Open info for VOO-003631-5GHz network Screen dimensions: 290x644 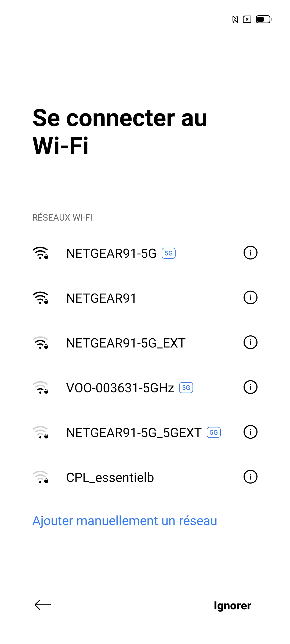[250, 387]
